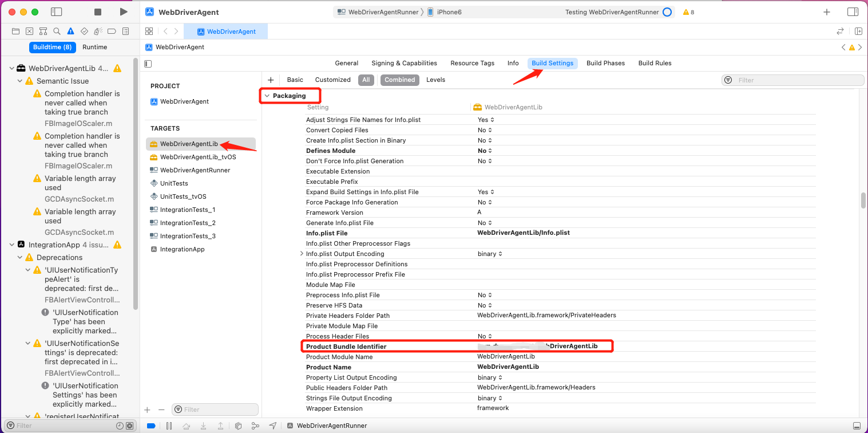The height and width of the screenshot is (433, 868).
Task: Open Debug View Hierarchy icon
Action: coord(239,426)
